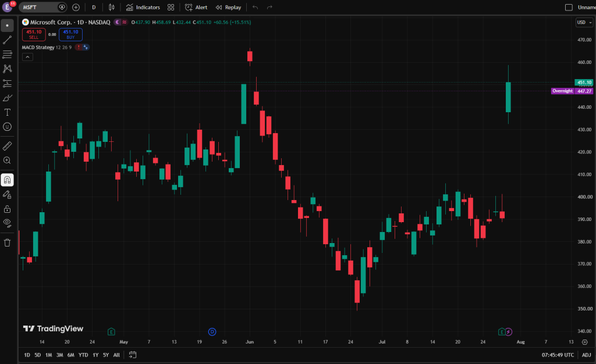Select the brush drawing tool
Viewport: 596px width, 364px height.
click(7, 98)
